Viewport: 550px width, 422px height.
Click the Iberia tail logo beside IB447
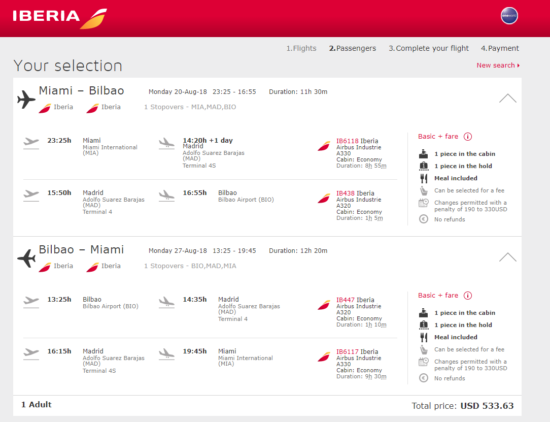click(324, 305)
